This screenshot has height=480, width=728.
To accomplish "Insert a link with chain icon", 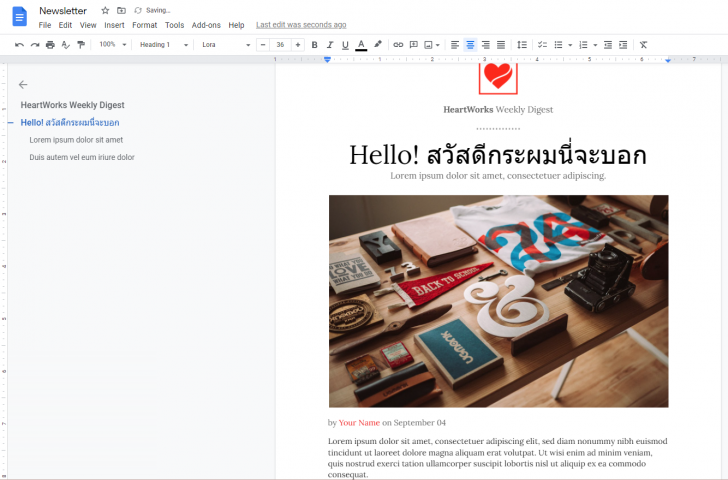I will (x=398, y=45).
